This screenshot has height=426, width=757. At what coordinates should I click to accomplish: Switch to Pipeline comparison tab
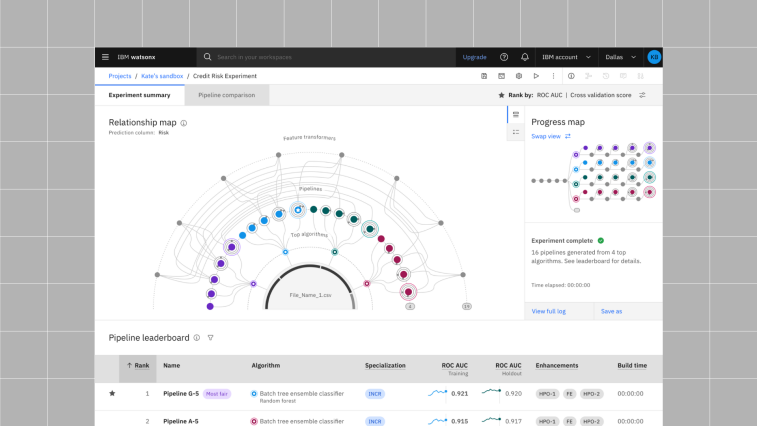tap(226, 95)
